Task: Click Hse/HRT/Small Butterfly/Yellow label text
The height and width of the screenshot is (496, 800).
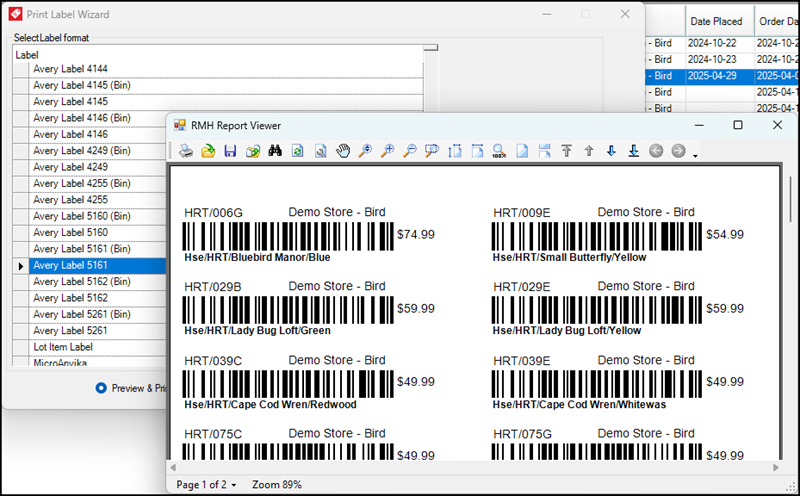Action: pos(569,257)
